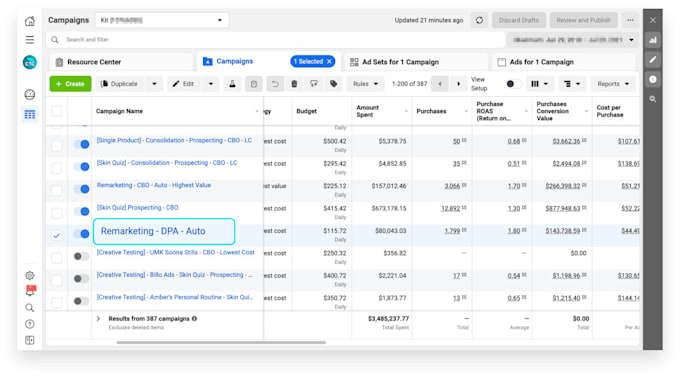Open the Skin Quiz Prospecting - CBO campaign link
This screenshot has width=680, height=376.
[x=137, y=208]
